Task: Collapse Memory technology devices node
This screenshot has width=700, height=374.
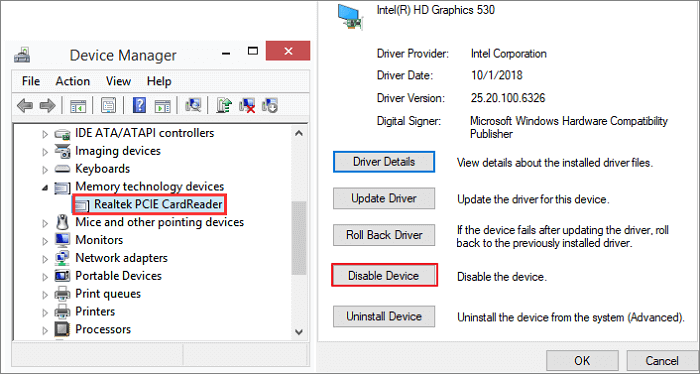Action: 45,188
